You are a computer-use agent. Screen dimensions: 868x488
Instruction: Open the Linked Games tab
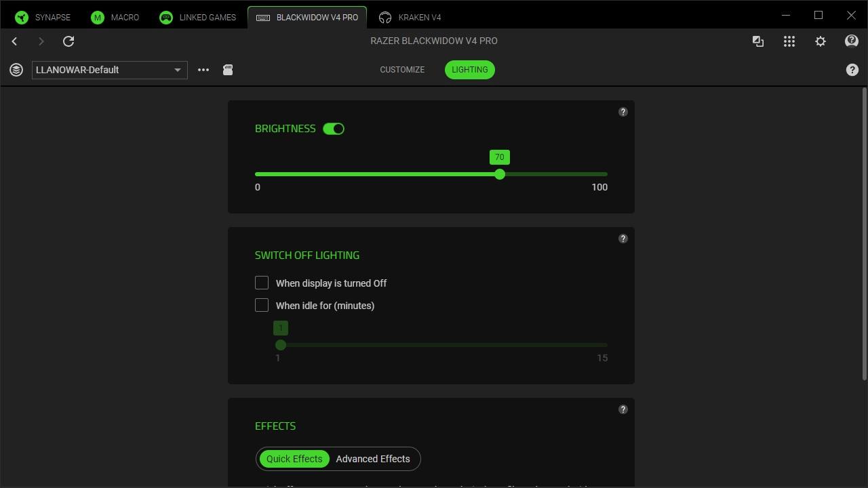pyautogui.click(x=197, y=17)
